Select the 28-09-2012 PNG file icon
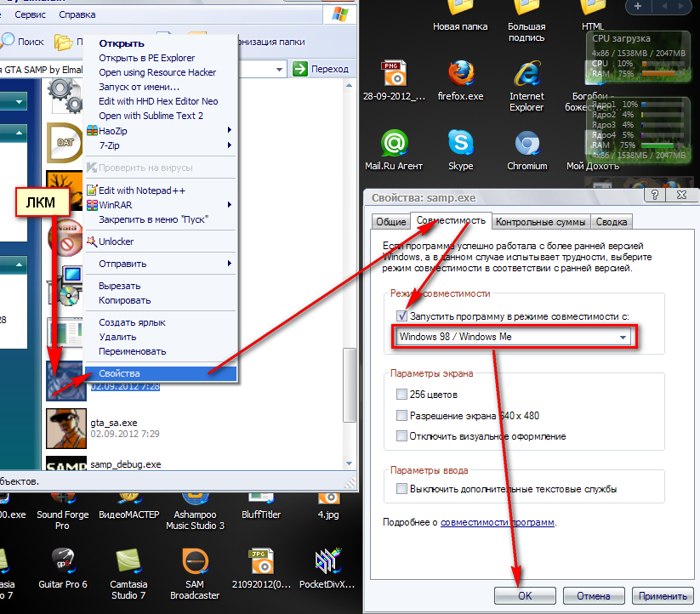 (x=394, y=73)
